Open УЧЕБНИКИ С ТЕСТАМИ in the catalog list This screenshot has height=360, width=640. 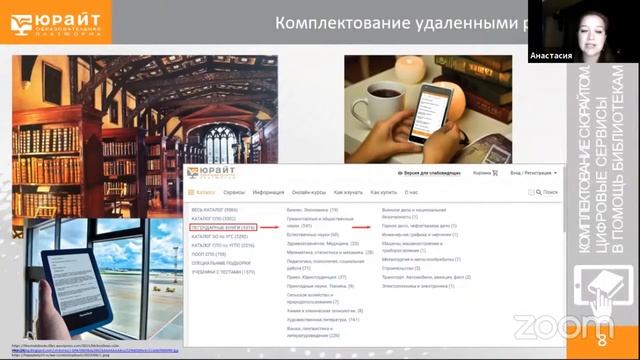click(223, 272)
